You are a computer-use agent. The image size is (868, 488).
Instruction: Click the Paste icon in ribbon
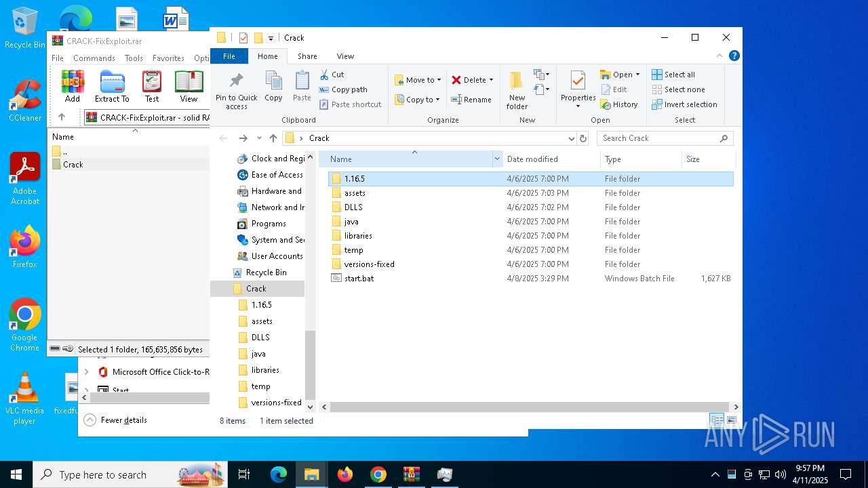(x=302, y=81)
